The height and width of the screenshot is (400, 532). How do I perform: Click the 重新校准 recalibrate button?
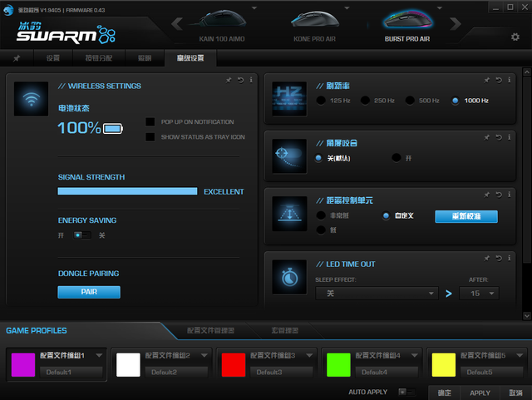point(466,216)
